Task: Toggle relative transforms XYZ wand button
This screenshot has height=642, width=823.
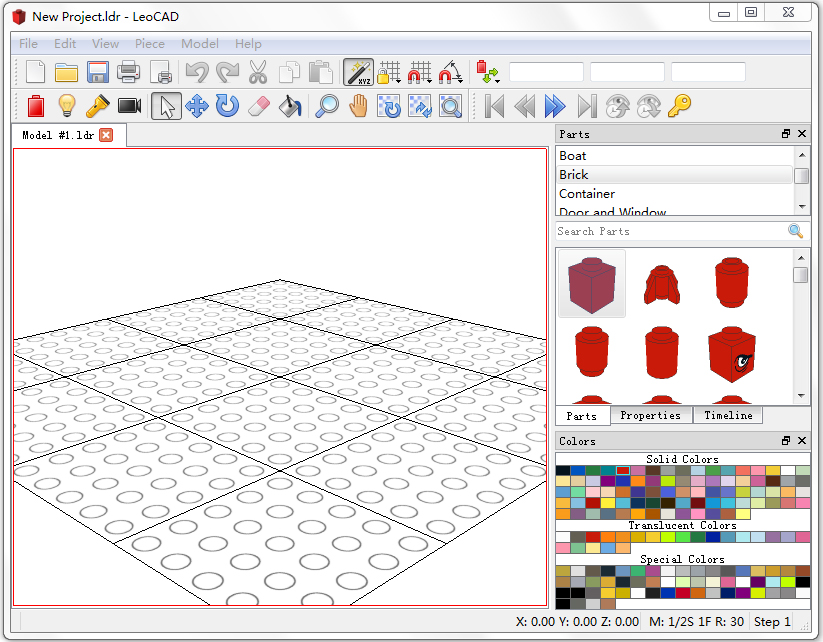Action: [358, 72]
